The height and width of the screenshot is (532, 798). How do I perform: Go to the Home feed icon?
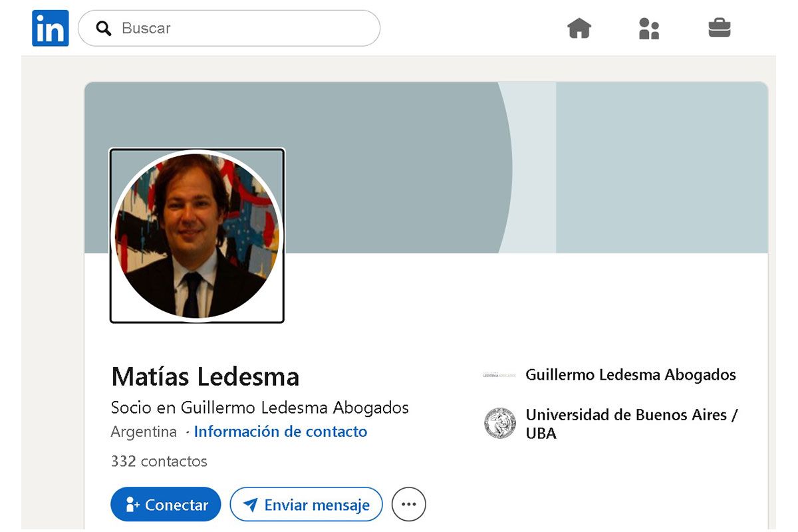tap(579, 28)
